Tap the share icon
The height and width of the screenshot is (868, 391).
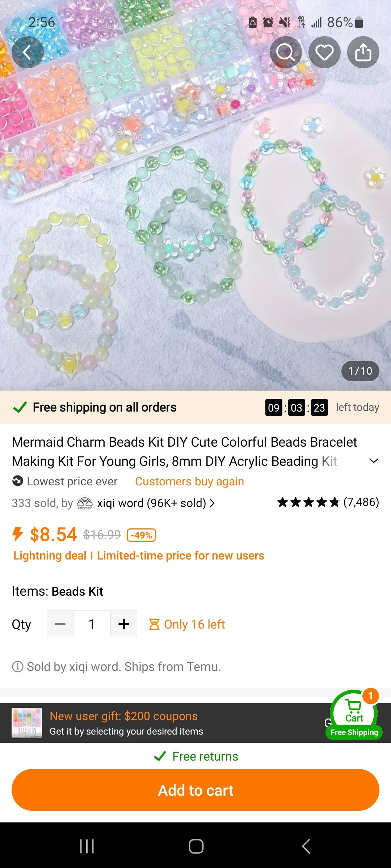click(363, 52)
